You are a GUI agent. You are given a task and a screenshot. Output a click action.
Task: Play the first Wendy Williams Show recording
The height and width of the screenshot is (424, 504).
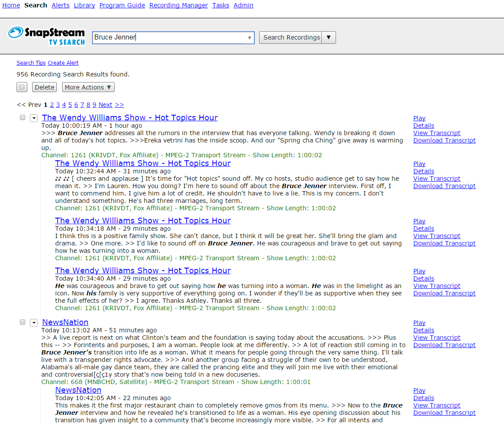[x=419, y=118]
